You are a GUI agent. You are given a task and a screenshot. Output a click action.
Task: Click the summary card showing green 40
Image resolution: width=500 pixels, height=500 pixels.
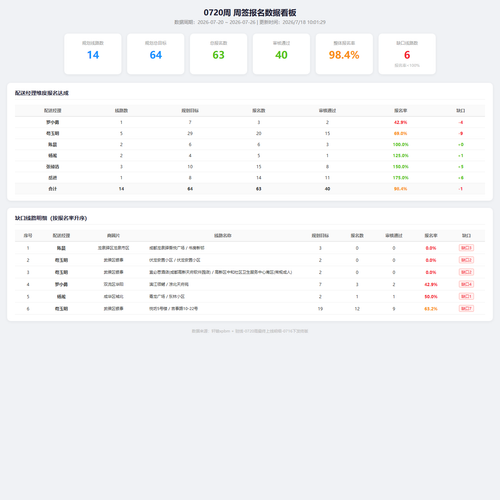click(x=281, y=54)
